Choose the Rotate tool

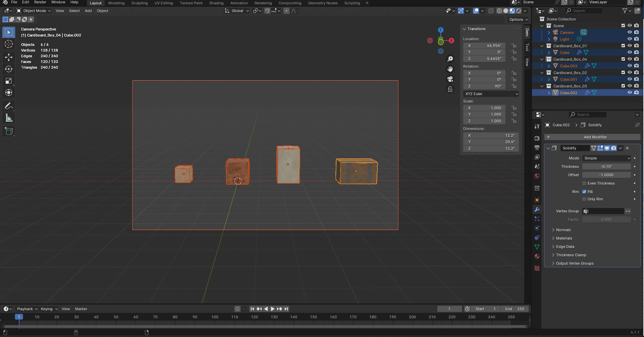pos(9,69)
